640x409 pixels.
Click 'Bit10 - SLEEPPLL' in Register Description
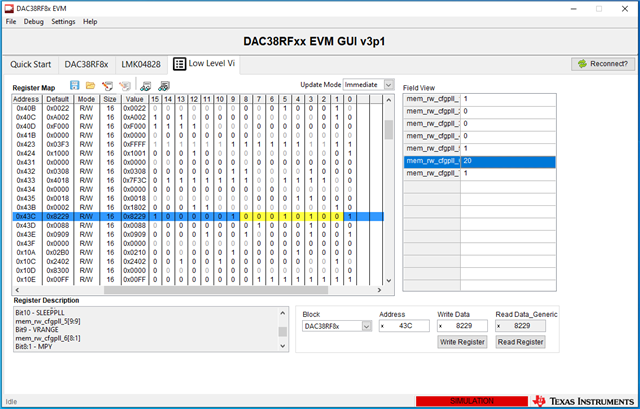[40, 313]
